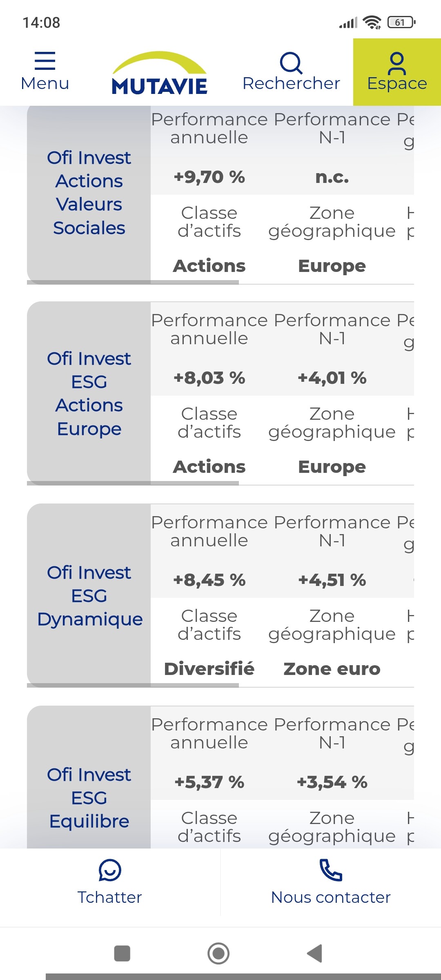Tap the Menu label in header
441x980 pixels.
(x=45, y=83)
